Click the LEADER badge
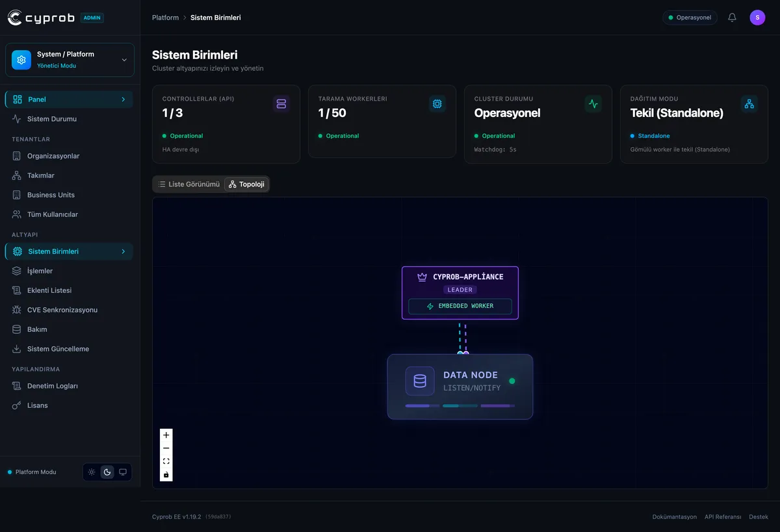 point(460,290)
